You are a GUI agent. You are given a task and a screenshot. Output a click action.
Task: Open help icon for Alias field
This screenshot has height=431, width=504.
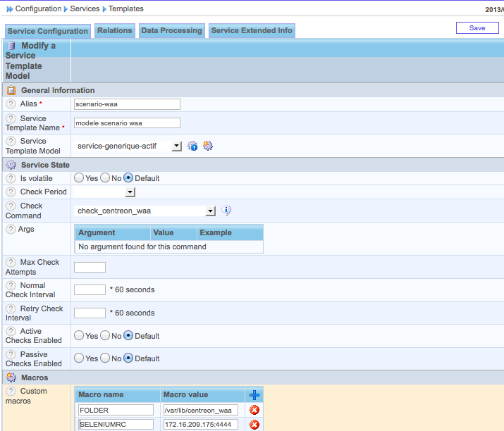pyautogui.click(x=11, y=104)
